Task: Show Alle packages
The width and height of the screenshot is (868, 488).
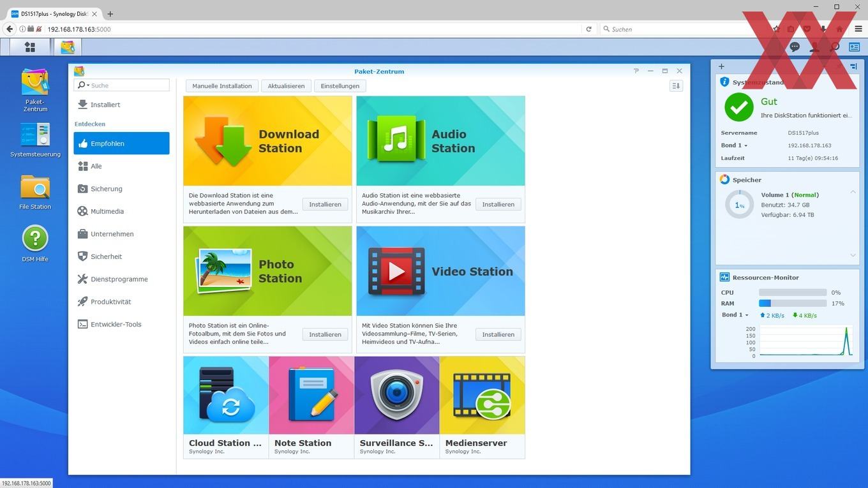Action: [121, 166]
